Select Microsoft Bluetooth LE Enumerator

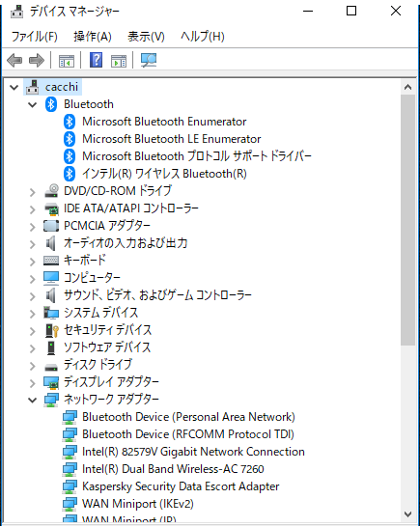[x=172, y=139]
